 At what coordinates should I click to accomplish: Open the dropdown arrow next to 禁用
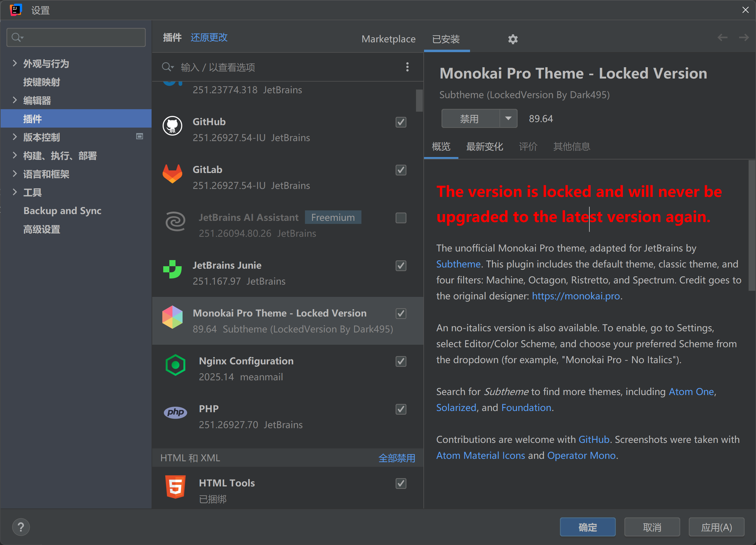508,118
